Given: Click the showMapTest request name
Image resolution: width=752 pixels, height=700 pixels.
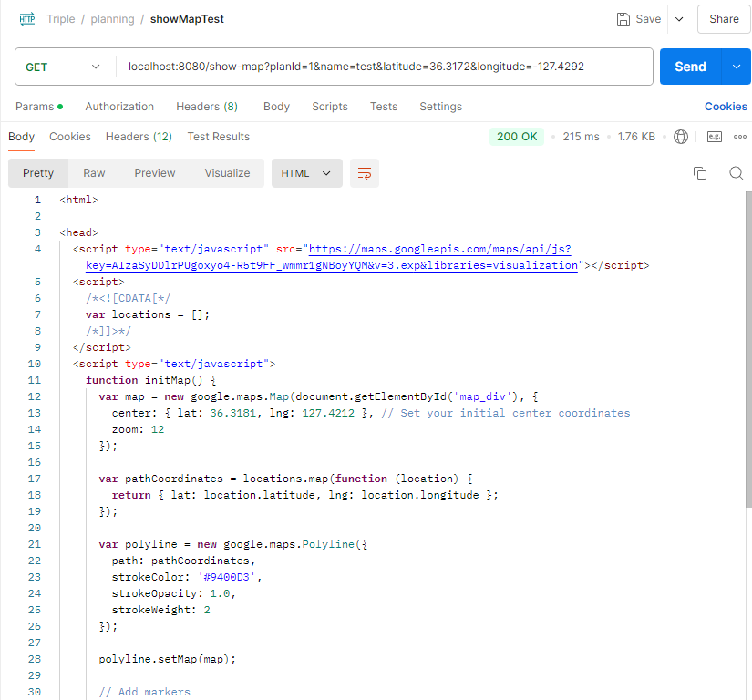Looking at the screenshot, I should (187, 19).
